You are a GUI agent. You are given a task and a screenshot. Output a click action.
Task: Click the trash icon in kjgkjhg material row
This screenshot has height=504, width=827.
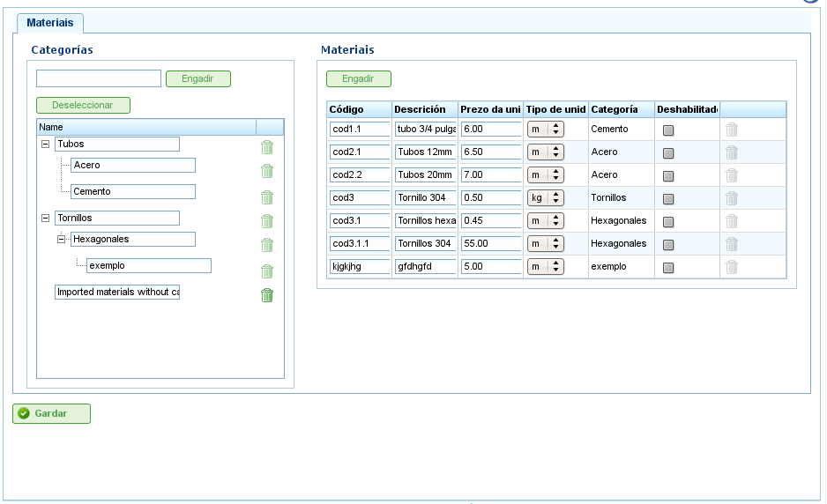tap(732, 267)
